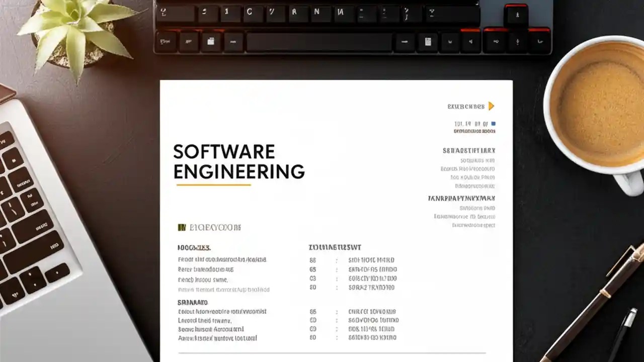The height and width of the screenshot is (362, 644).
Task: Select the Software Engineering title
Action: click(x=239, y=161)
